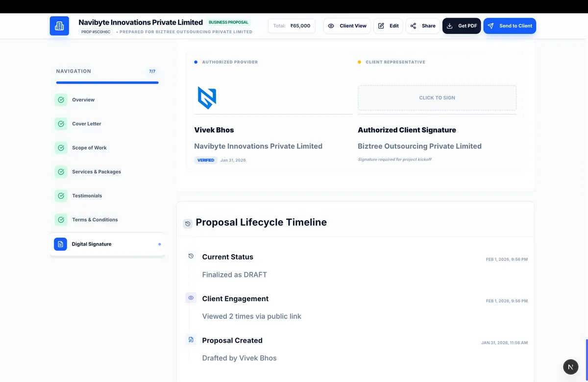
Task: Click the document icon beside Proposal Created
Action: coord(191,339)
